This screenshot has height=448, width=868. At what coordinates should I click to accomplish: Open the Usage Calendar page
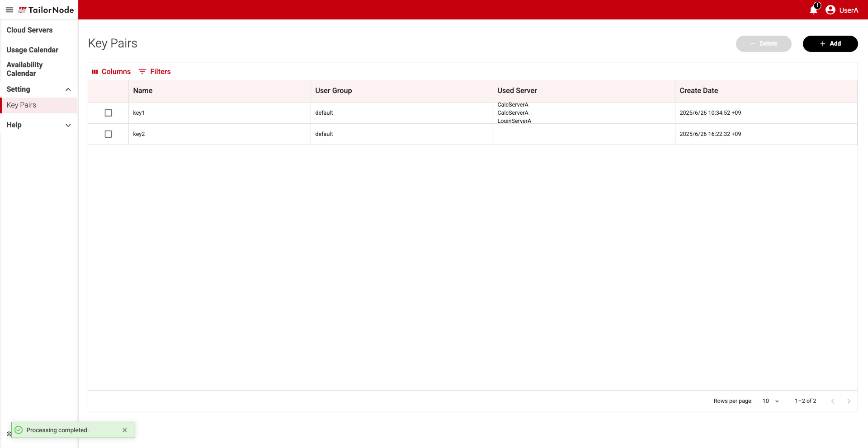pos(33,50)
